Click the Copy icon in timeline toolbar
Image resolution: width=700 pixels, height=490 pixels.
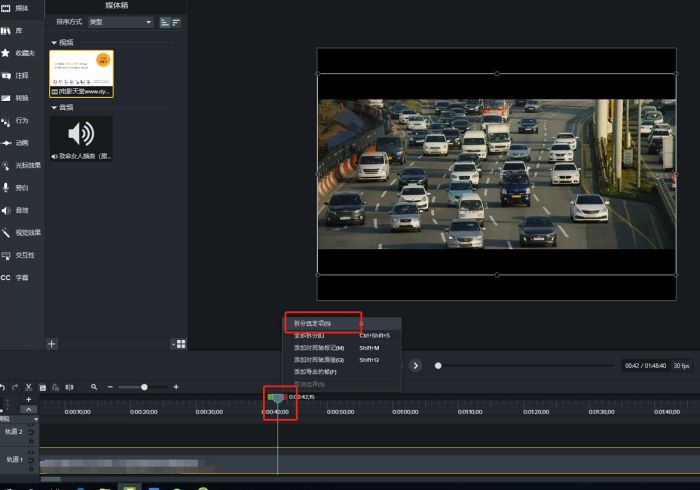(x=43, y=387)
